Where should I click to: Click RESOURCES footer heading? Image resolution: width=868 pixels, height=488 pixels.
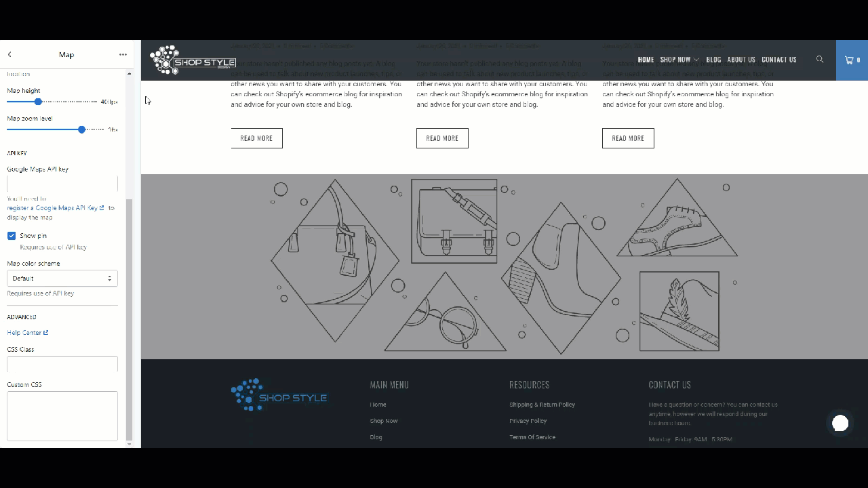[x=529, y=385]
